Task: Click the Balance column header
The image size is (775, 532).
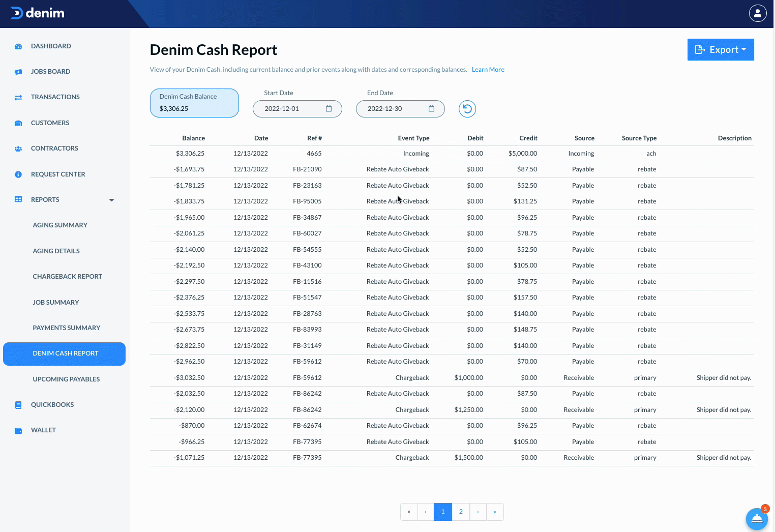Action: 193,138
